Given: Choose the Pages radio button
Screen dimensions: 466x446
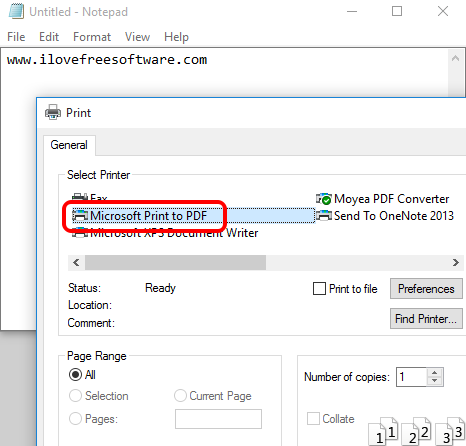Looking at the screenshot, I should 75,418.
